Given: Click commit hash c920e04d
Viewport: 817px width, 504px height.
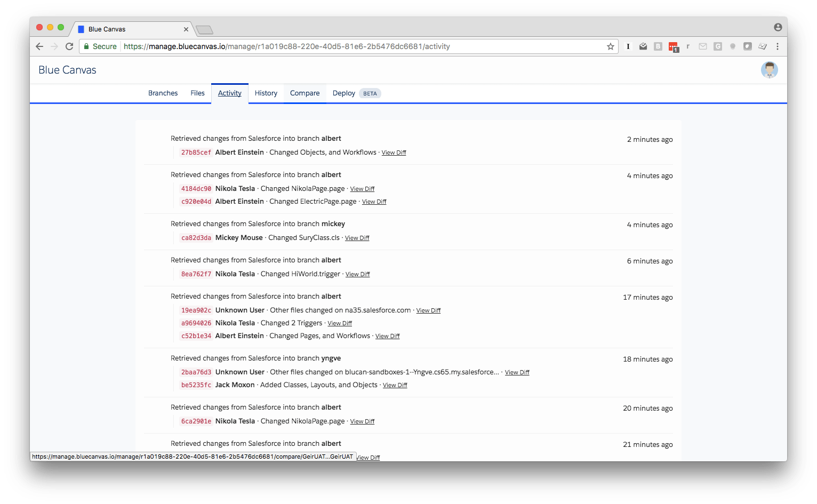Looking at the screenshot, I should (196, 202).
